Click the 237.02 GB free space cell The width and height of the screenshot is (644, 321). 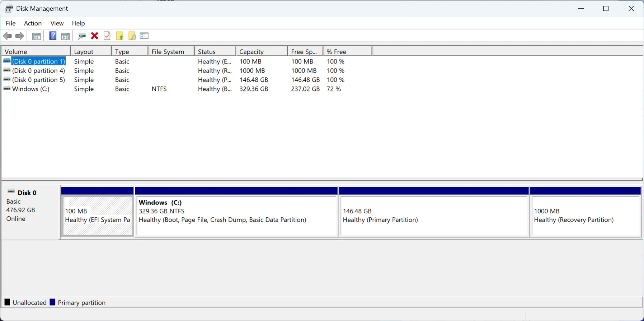click(x=305, y=89)
